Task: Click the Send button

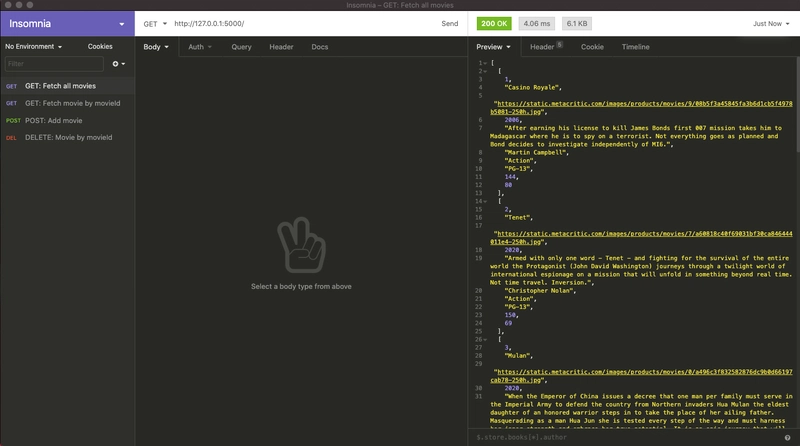Action: pyautogui.click(x=449, y=23)
